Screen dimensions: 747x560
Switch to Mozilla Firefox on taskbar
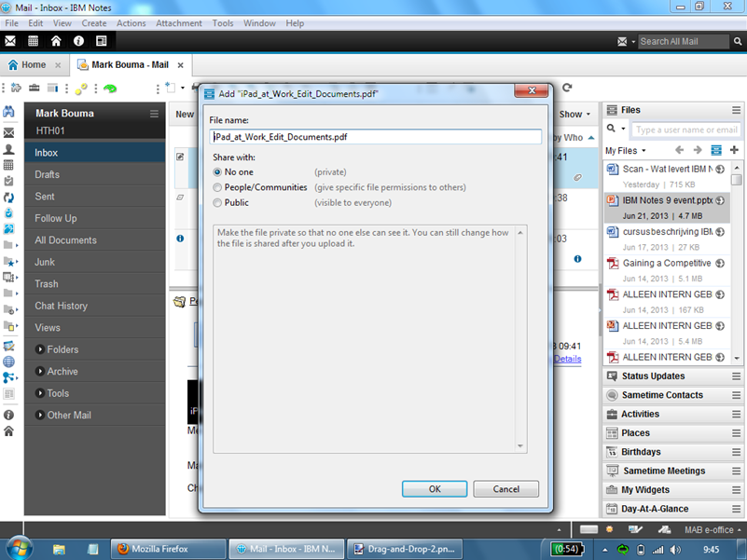point(168,549)
